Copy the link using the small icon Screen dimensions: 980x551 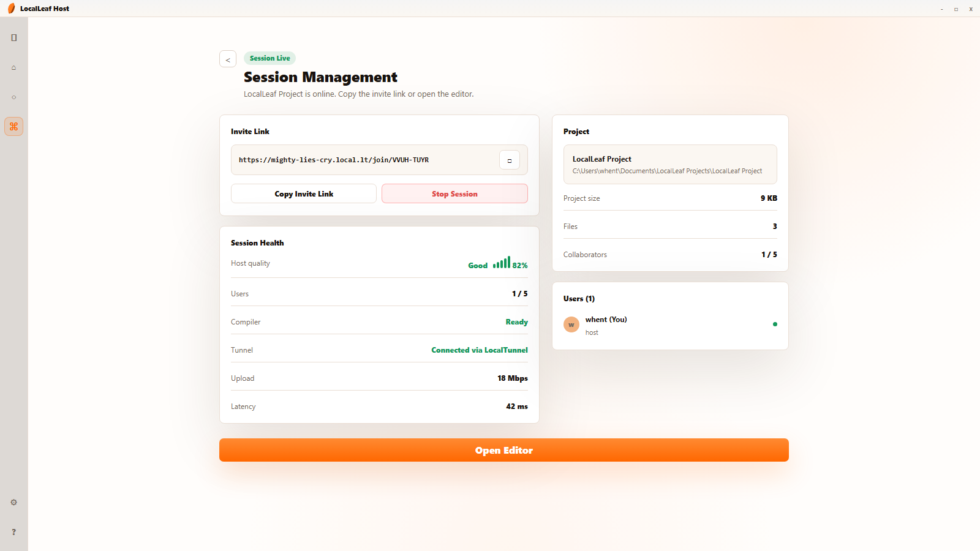510,160
